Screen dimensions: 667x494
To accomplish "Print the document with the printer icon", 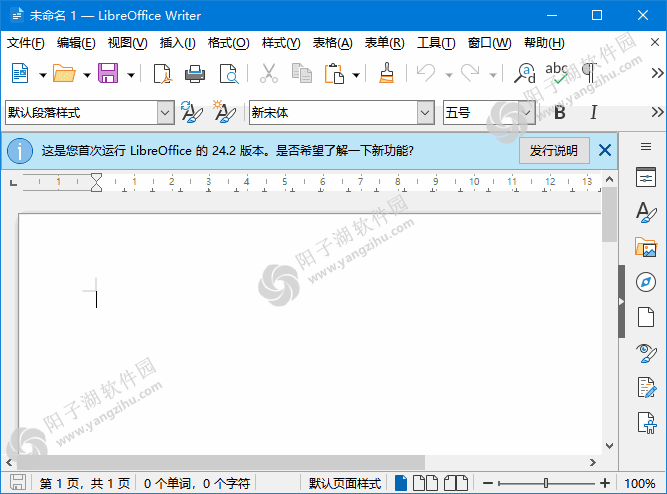I will coord(195,74).
